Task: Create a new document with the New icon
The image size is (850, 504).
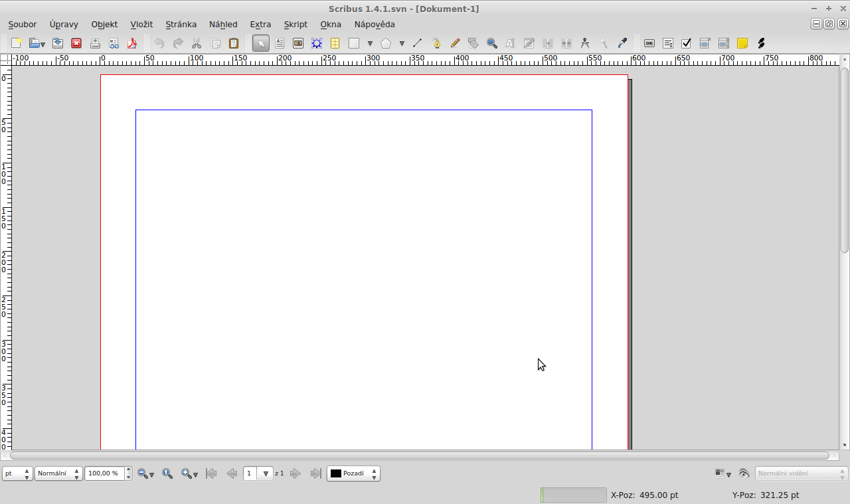Action: tap(17, 43)
